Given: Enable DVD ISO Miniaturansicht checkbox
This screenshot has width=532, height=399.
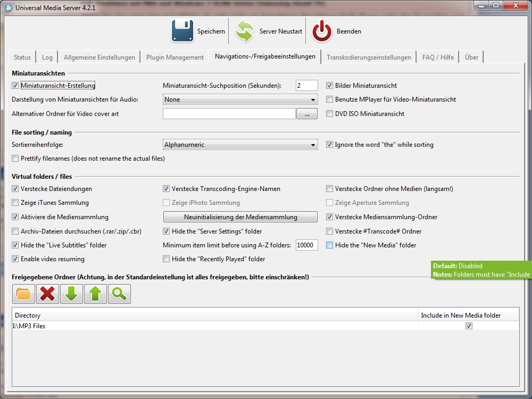Looking at the screenshot, I should tap(329, 114).
